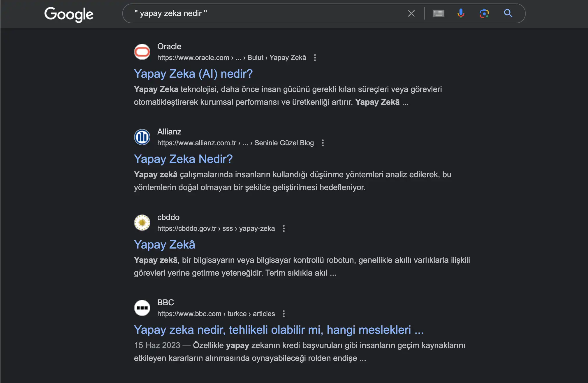Open Google Lens image search
Screen dimensions: 588x383
(484, 13)
